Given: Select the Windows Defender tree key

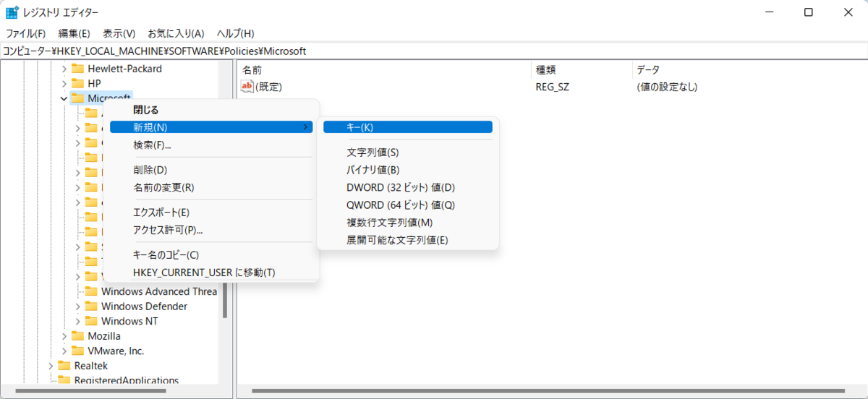Looking at the screenshot, I should point(144,306).
